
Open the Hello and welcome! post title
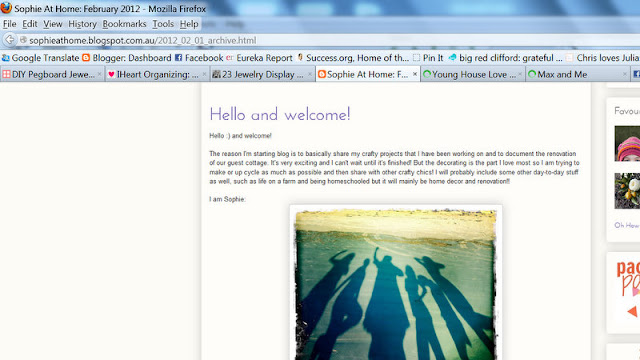280,115
